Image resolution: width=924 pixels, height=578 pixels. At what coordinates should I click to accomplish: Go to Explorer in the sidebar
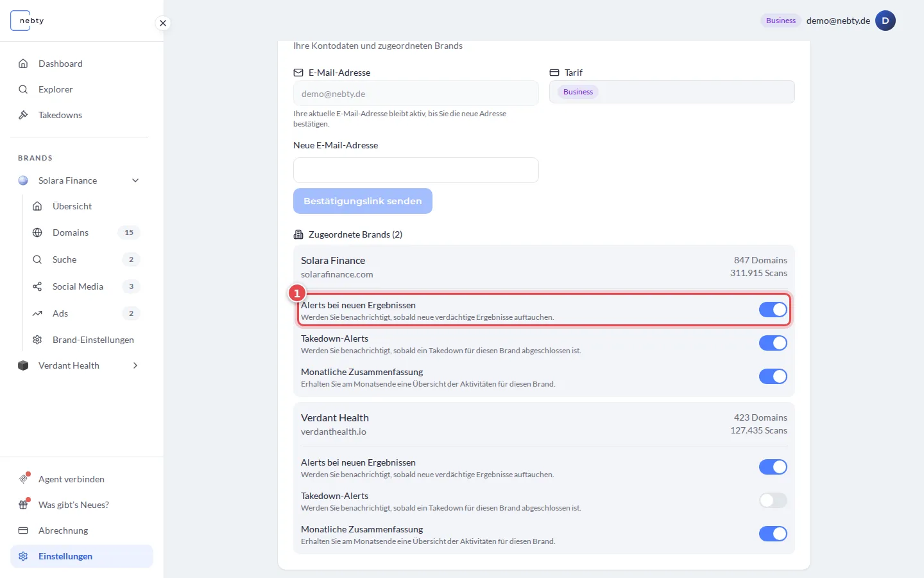(x=81, y=89)
